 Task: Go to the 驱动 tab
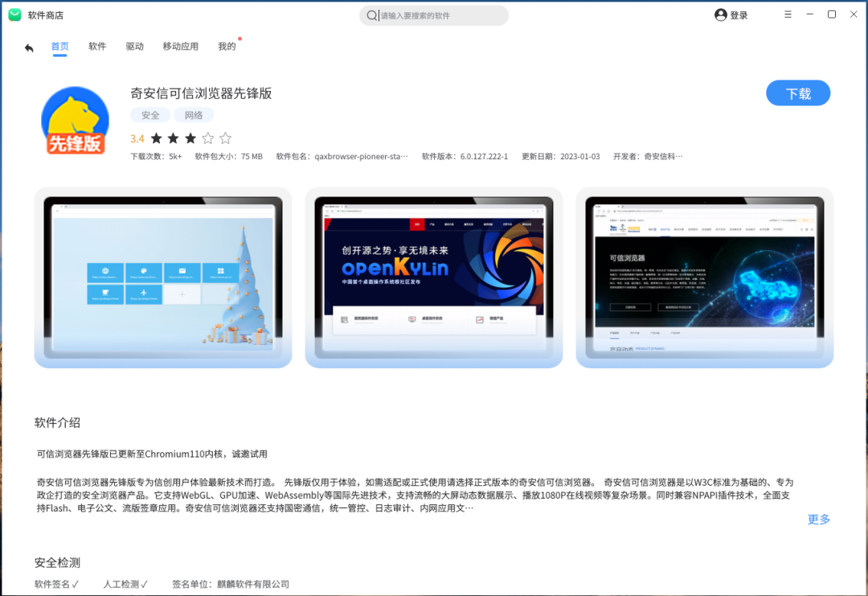tap(134, 47)
